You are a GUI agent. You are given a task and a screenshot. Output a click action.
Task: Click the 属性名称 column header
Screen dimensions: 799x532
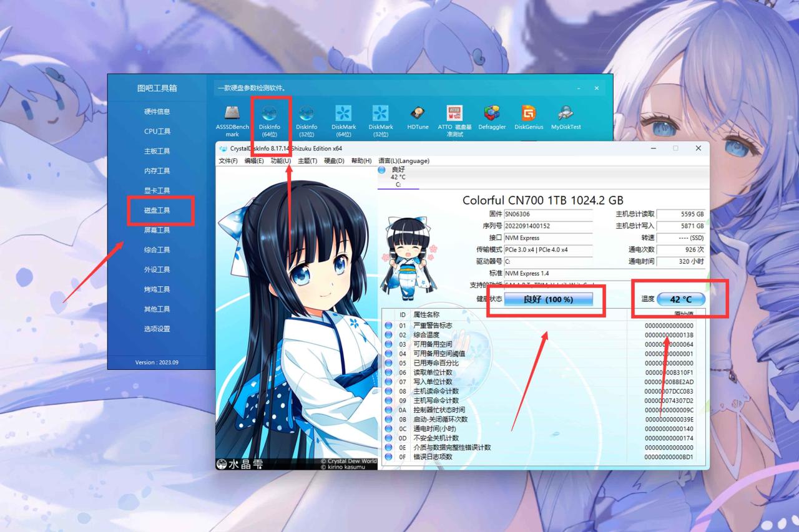tap(426, 314)
